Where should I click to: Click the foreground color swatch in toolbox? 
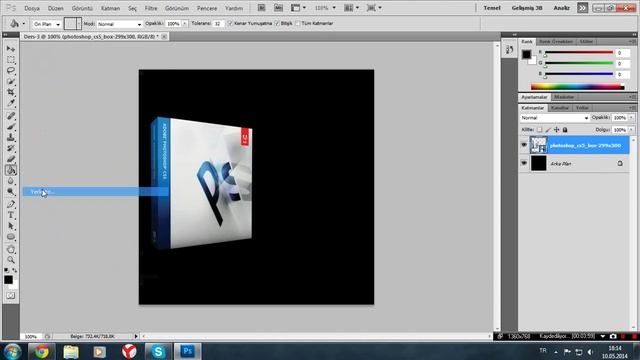[8, 280]
